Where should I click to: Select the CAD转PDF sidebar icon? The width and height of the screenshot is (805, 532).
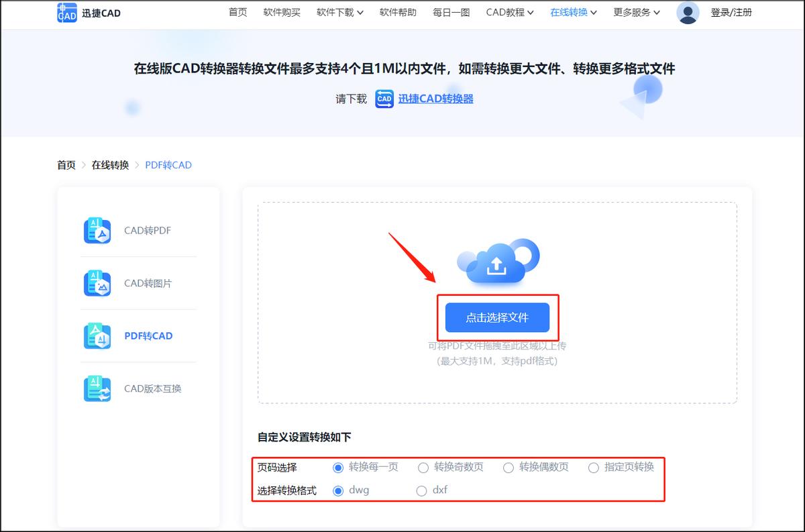[97, 231]
